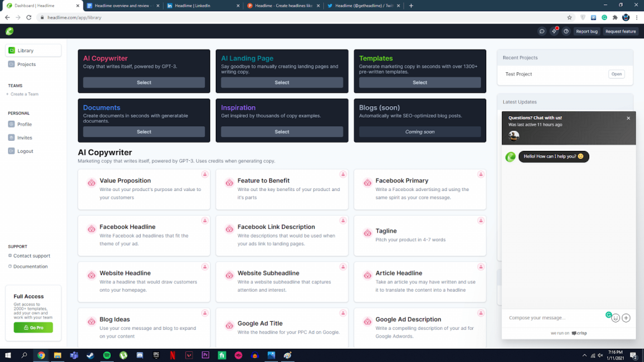Click the Headlime leaf logo in header
Image resolution: width=644 pixels, height=362 pixels.
click(9, 31)
